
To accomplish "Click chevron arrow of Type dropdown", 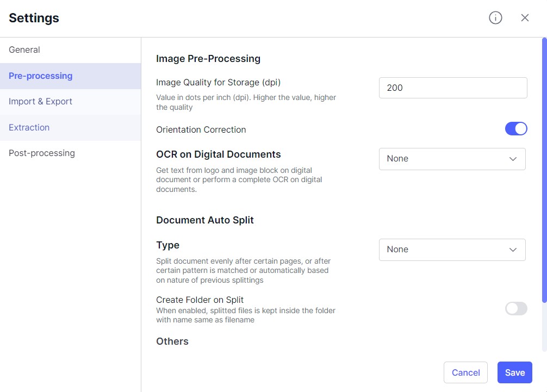I will pyautogui.click(x=513, y=250).
